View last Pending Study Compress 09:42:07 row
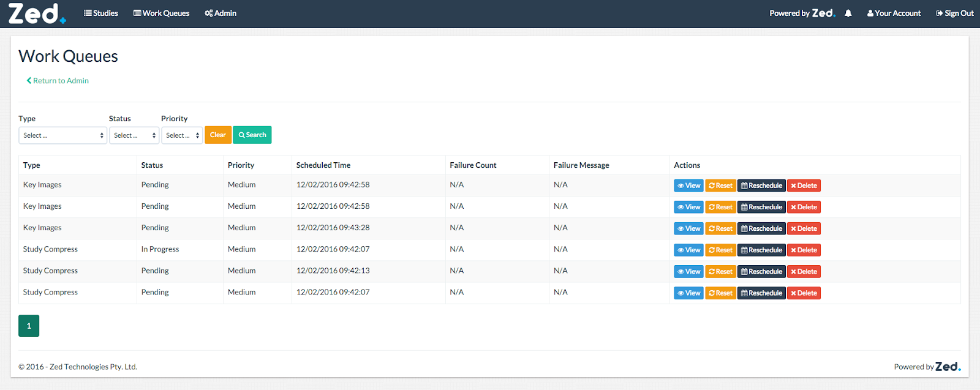Image resolution: width=980 pixels, height=390 pixels. click(688, 293)
